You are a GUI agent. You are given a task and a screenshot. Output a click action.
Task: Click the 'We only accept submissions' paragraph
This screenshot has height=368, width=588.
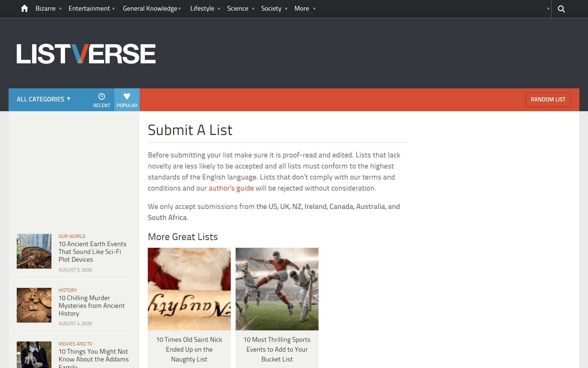274,212
